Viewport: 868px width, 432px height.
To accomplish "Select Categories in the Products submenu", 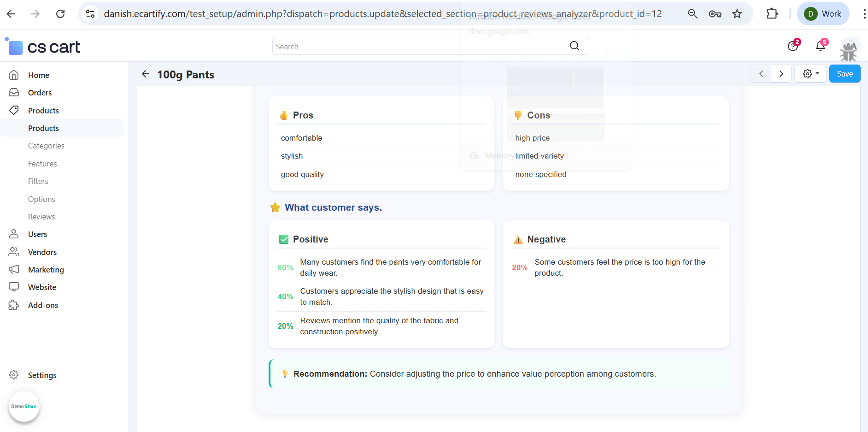I will 46,146.
